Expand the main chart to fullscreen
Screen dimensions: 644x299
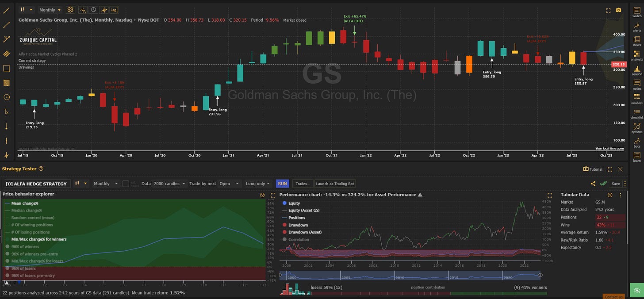[608, 10]
